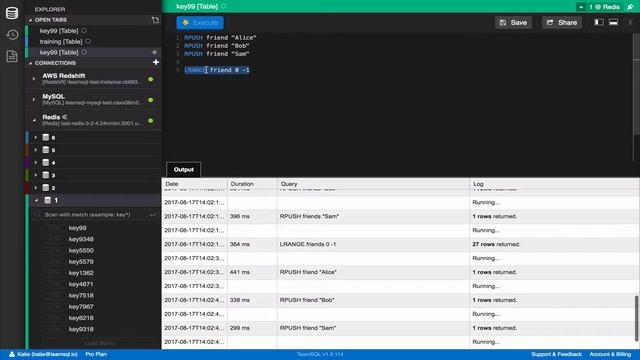640x360 pixels.
Task: Click the '27 rows returned.' log cell
Action: click(555, 244)
